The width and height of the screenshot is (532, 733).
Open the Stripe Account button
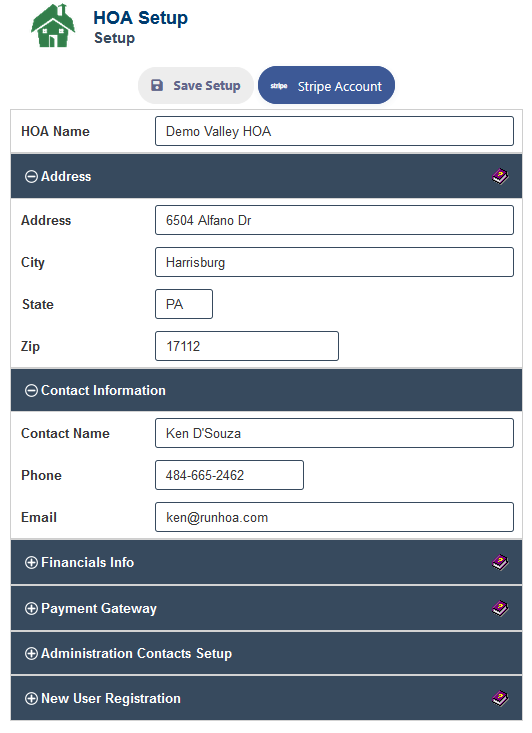point(326,86)
